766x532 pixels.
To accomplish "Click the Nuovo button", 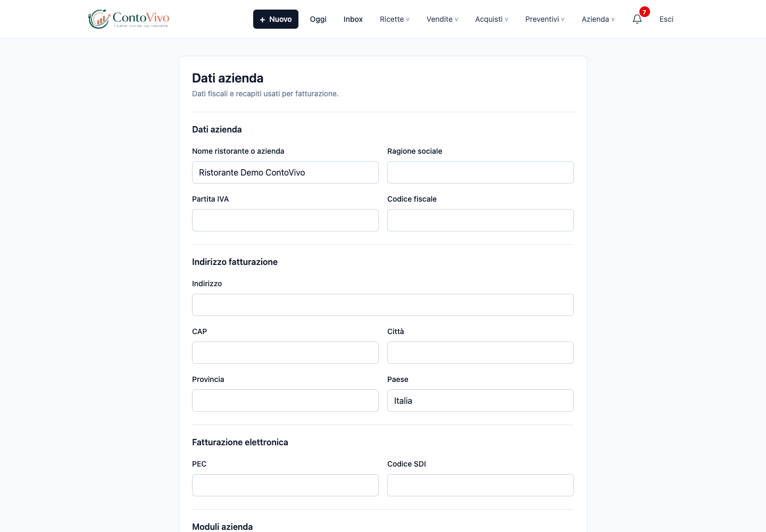I will point(276,19).
